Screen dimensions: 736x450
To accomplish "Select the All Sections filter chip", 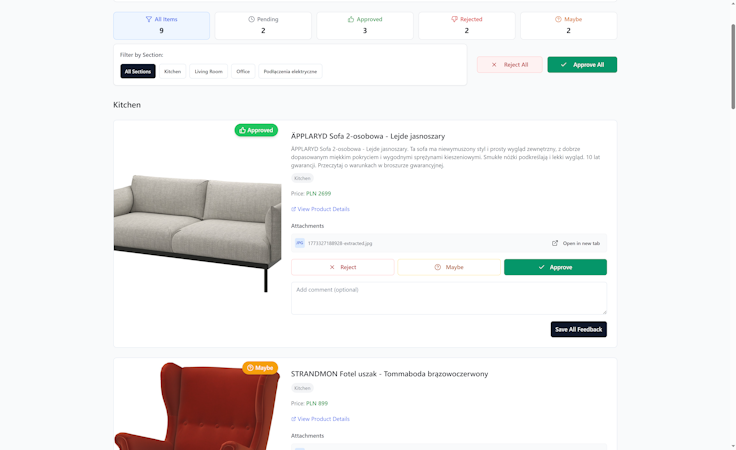I will (x=138, y=71).
